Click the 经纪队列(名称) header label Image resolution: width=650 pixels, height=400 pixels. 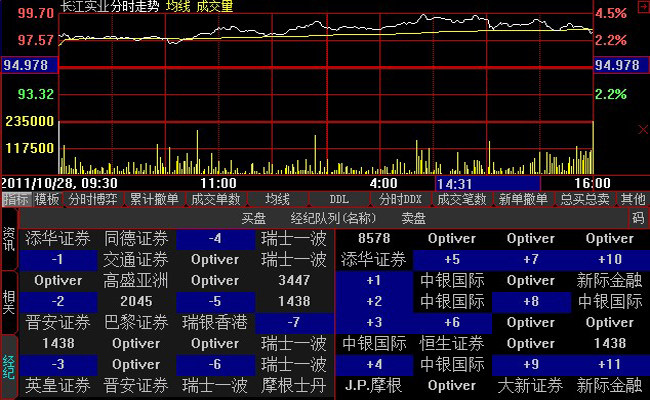coord(333,218)
